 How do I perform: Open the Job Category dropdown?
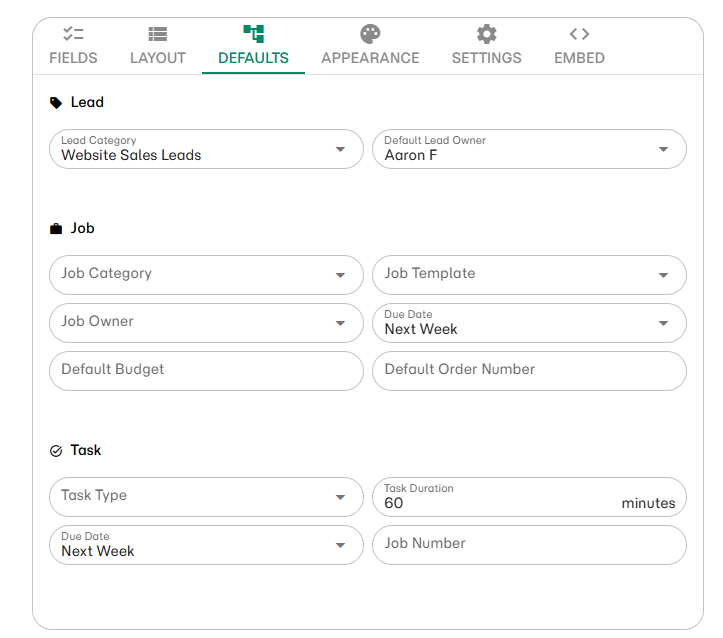[206, 275]
